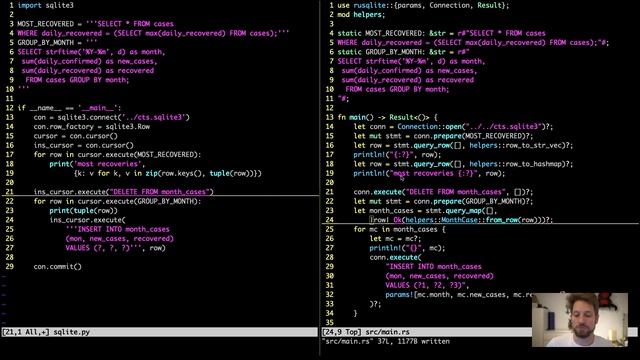640x360 pixels.
Task: Click the 'print(tuple(row))' line
Action: pos(83,211)
